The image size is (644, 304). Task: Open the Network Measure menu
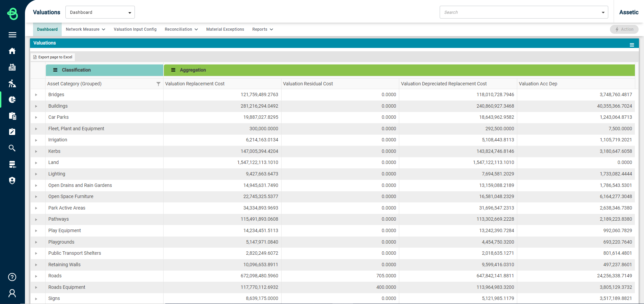coord(86,29)
